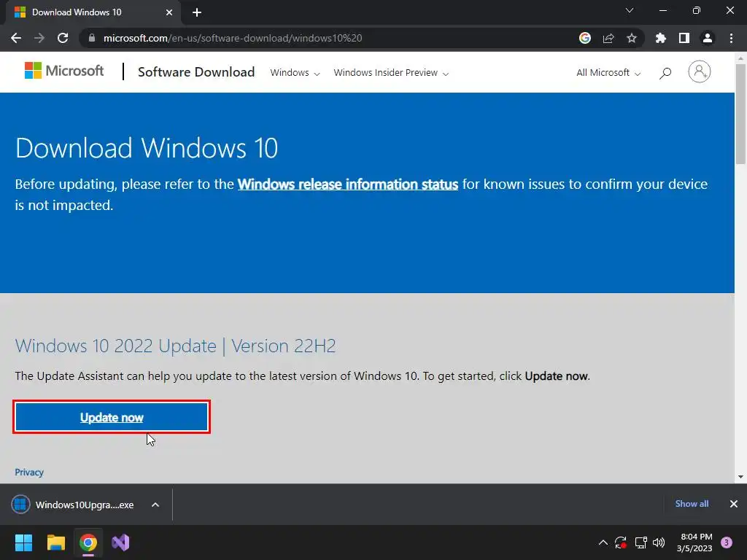747x560 pixels.
Task: Open the clock and calendar
Action: [x=694, y=542]
